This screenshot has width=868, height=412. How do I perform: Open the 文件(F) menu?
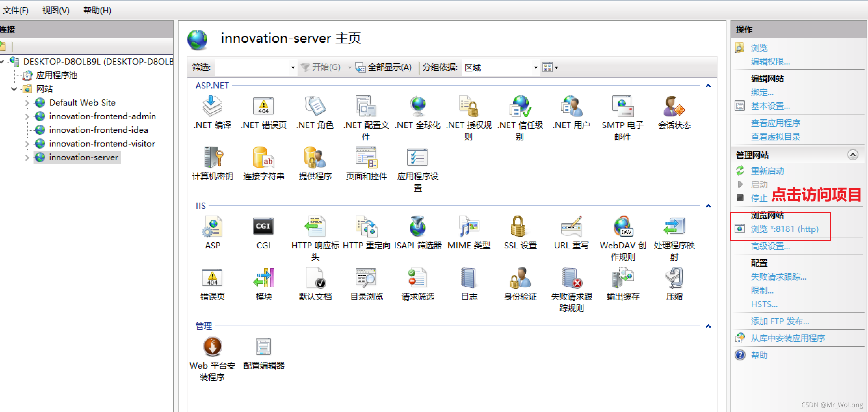15,10
